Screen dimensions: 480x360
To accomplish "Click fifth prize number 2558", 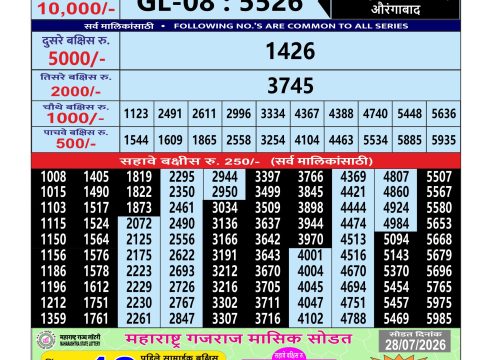I will pos(238,140).
